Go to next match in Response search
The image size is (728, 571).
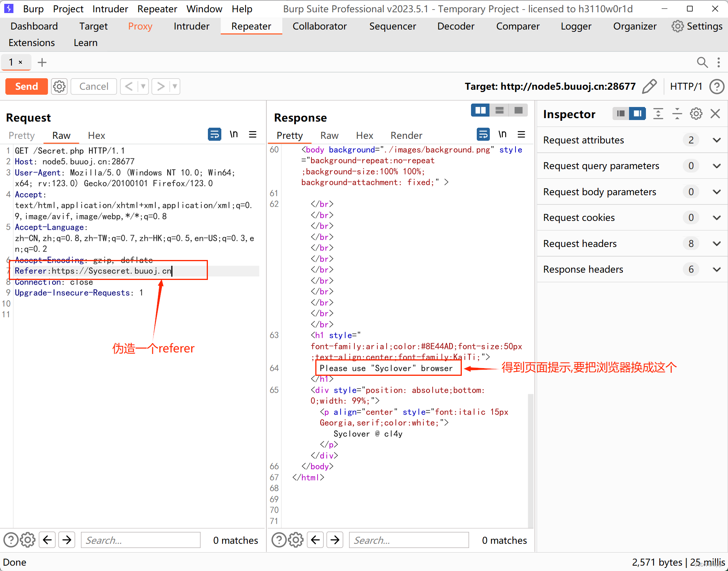coord(335,540)
